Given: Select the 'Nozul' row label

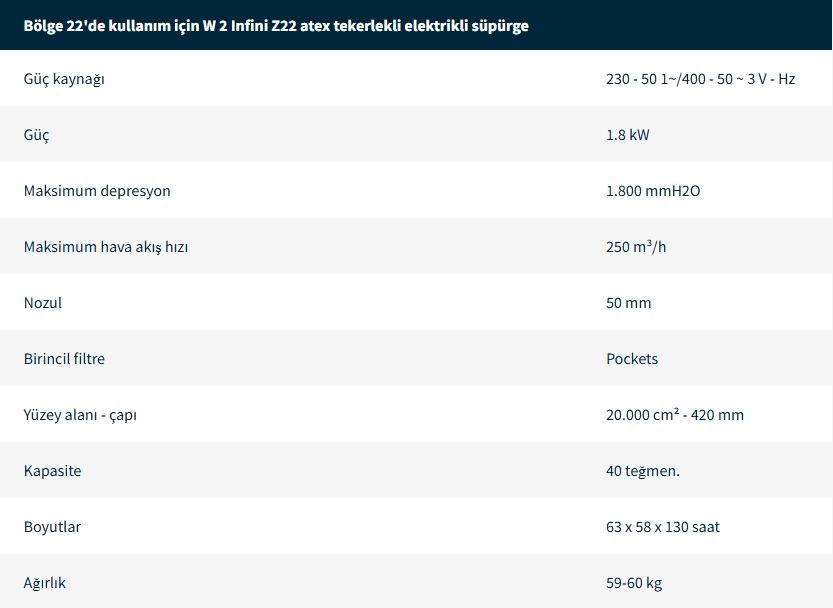Looking at the screenshot, I should tap(43, 302).
